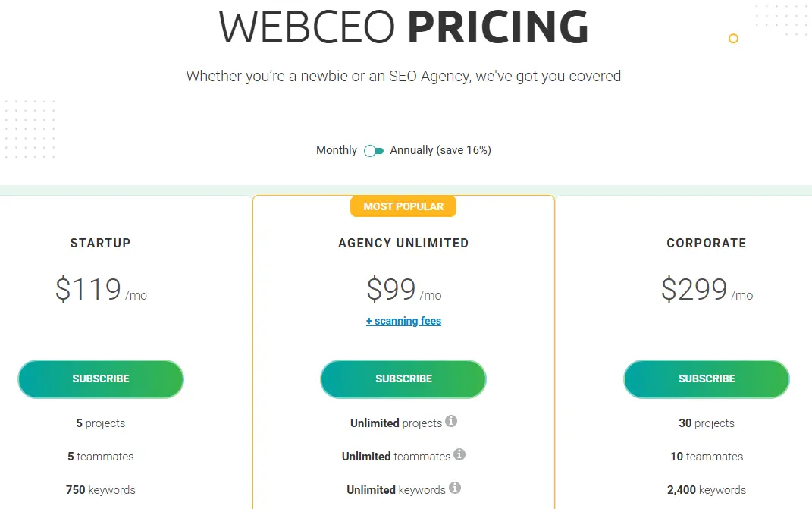Image resolution: width=812 pixels, height=509 pixels.
Task: Click the 5 projects text under Startup
Action: (100, 423)
